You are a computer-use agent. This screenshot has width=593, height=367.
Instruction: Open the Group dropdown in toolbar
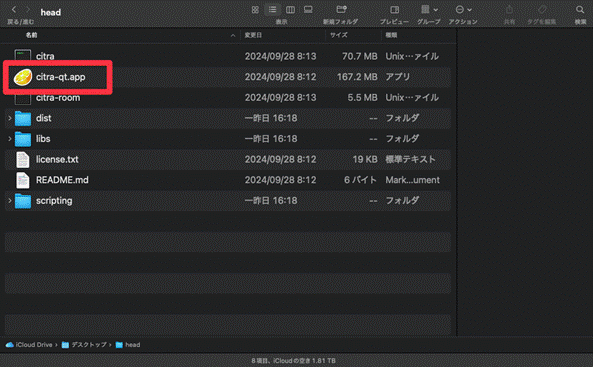click(x=429, y=9)
